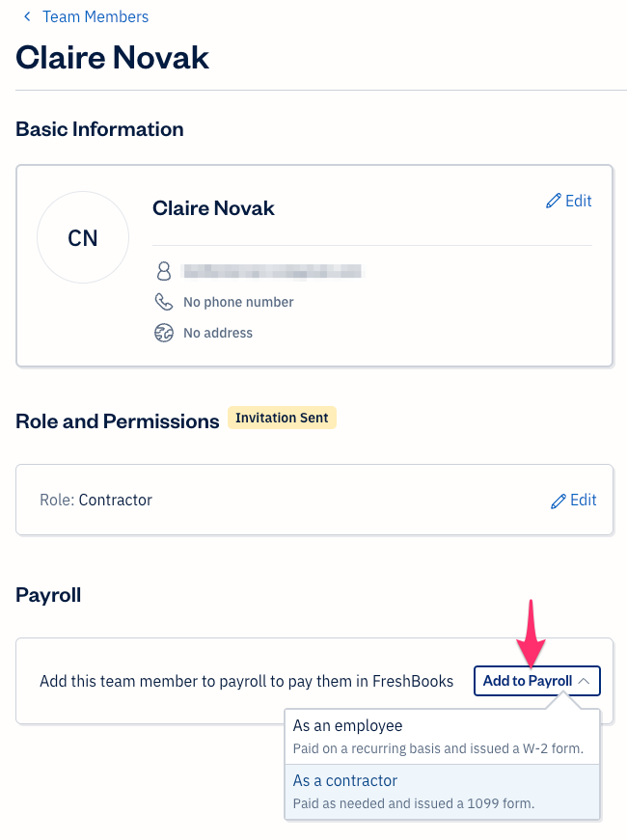The image size is (627, 840).
Task: Click the person icon beside the email address
Action: click(x=164, y=271)
